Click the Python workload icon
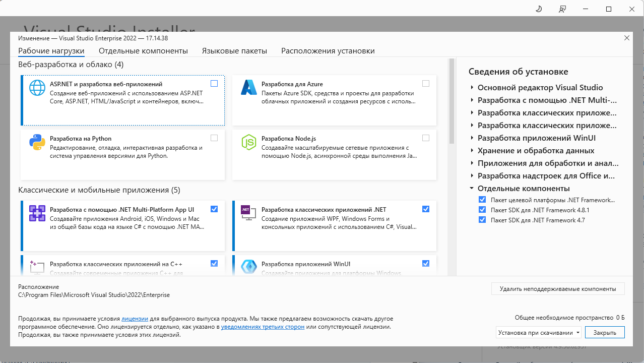 pos(37,142)
